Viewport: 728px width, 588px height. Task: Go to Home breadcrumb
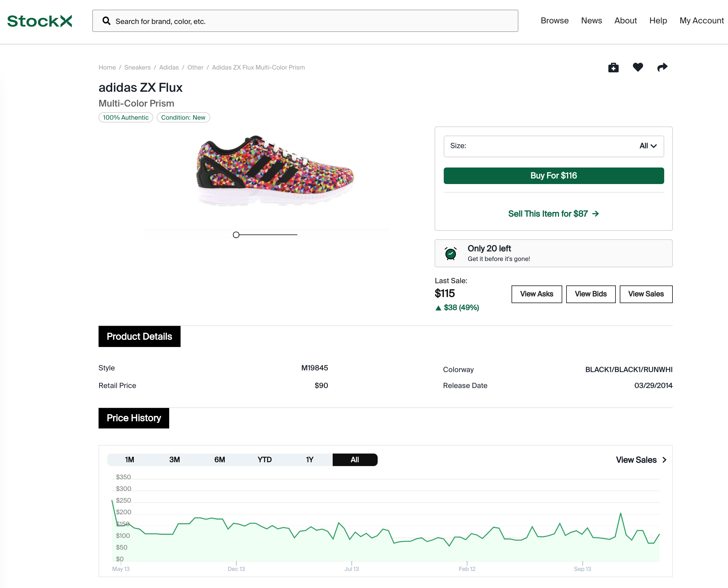pos(107,68)
